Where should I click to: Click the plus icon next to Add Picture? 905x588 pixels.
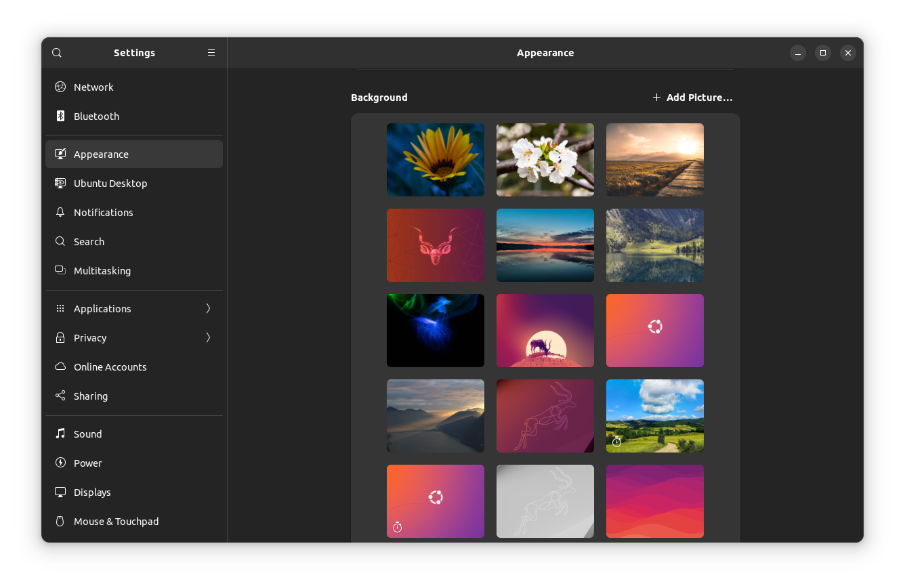click(656, 97)
